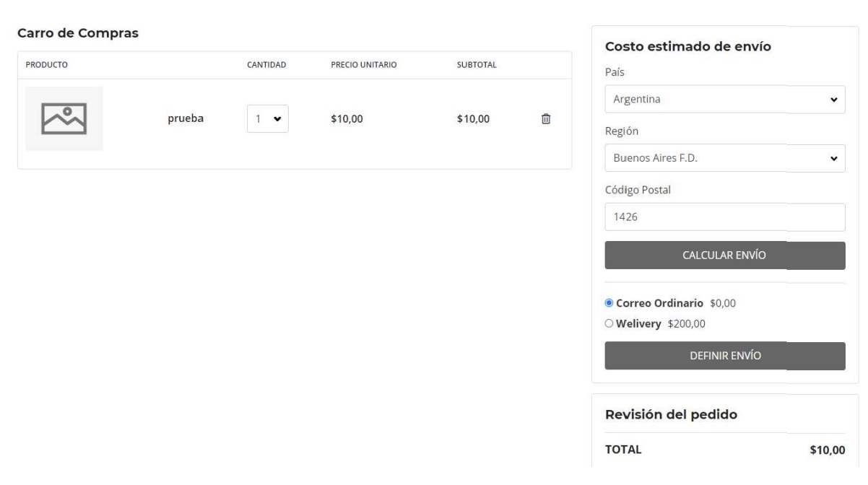Click the Carro de Compras heading
Image resolution: width=868 pixels, height=485 pixels.
point(78,33)
